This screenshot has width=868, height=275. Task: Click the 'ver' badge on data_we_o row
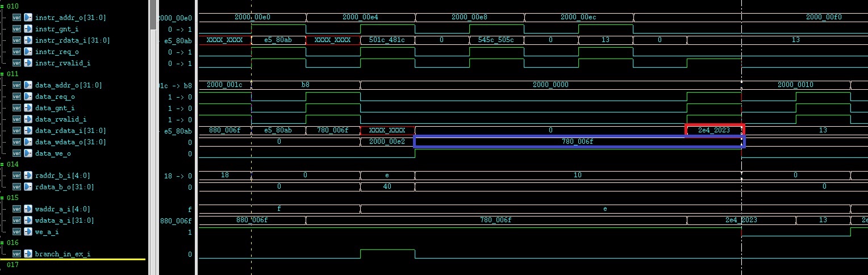coord(16,153)
